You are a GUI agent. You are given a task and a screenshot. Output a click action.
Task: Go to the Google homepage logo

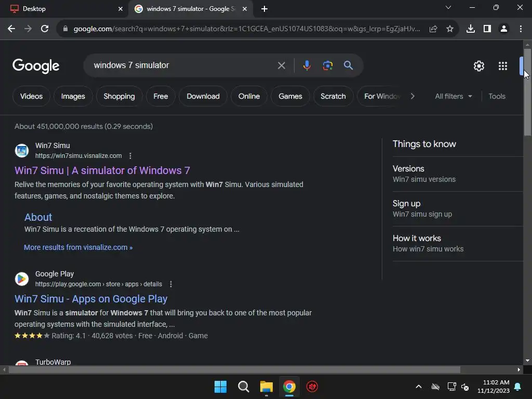(x=36, y=66)
